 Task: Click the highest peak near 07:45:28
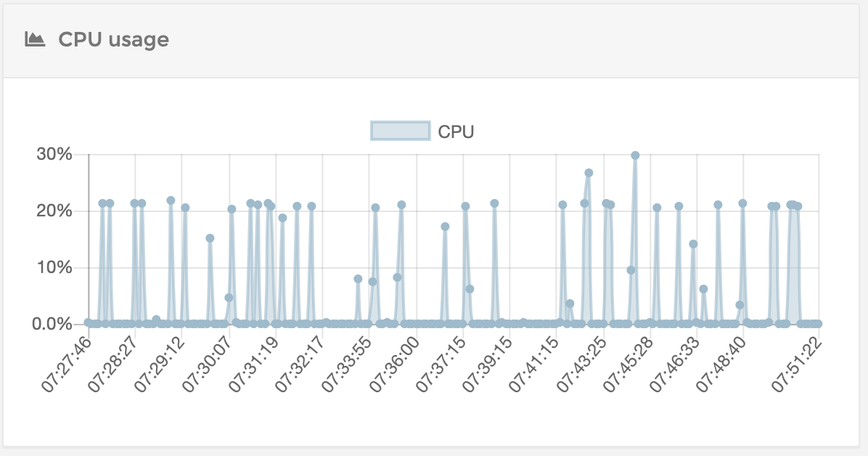click(634, 154)
